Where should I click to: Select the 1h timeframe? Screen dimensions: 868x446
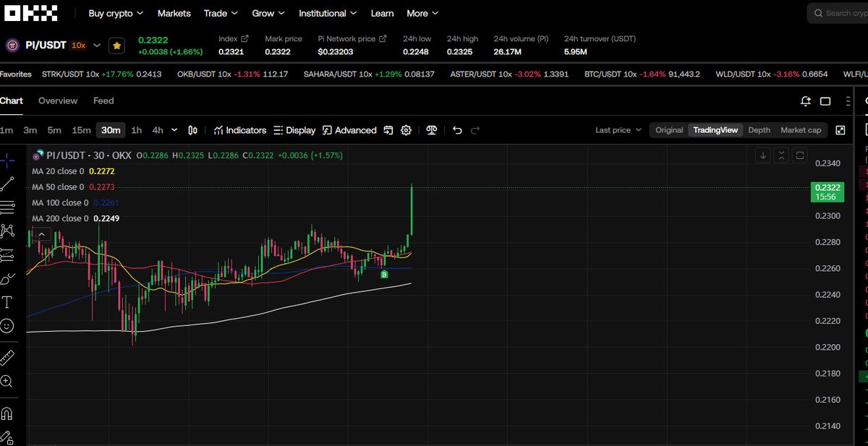pos(137,130)
